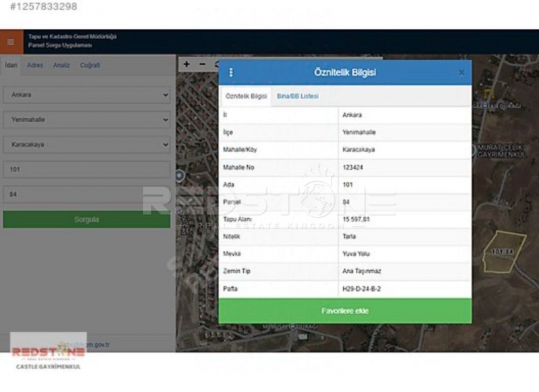Image resolution: width=539 pixels, height=392 pixels.
Task: Expand the Yenimahalle district dropdown
Action: coord(86,120)
